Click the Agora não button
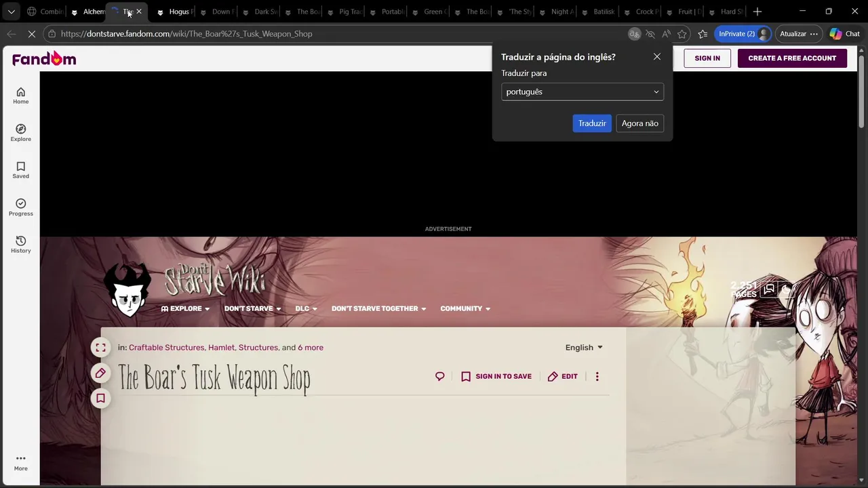 coord(640,123)
